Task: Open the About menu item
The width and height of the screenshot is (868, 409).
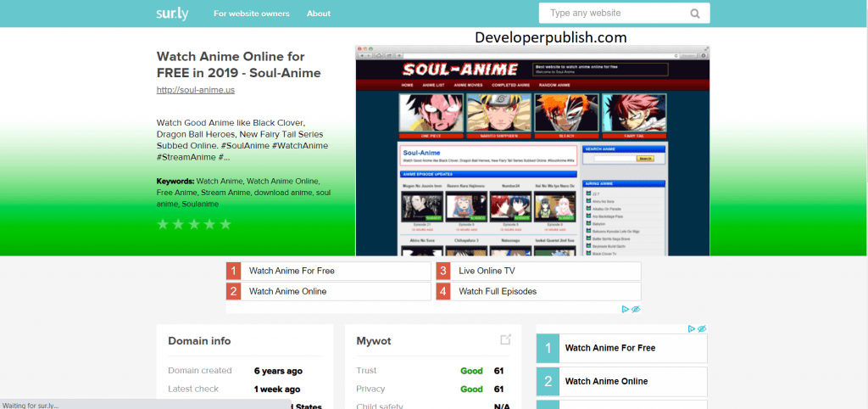Action: 319,14
